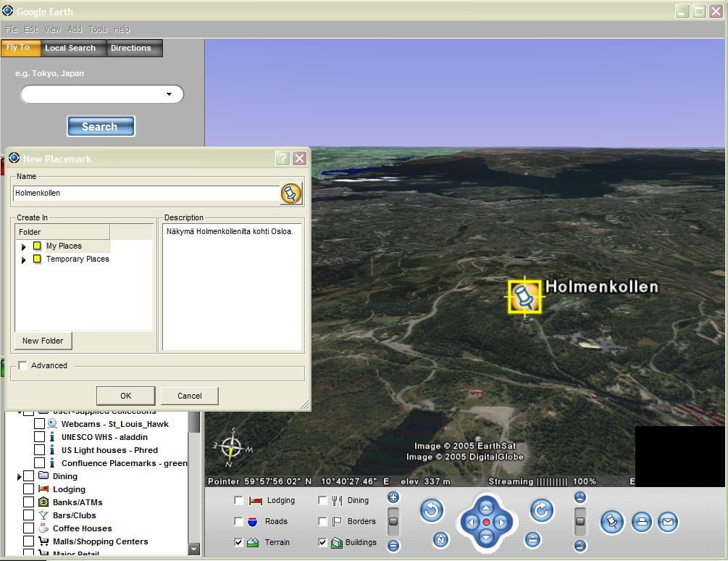Click the Folder column header
This screenshot has width=728, height=561.
(x=63, y=232)
